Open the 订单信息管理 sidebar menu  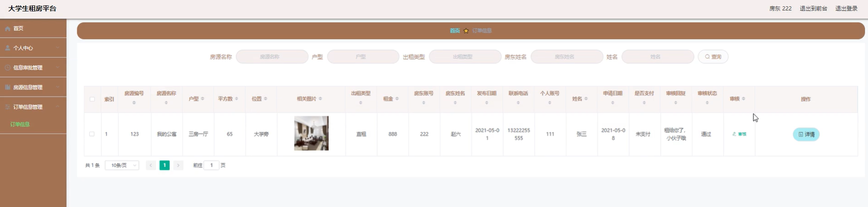pyautogui.click(x=33, y=107)
